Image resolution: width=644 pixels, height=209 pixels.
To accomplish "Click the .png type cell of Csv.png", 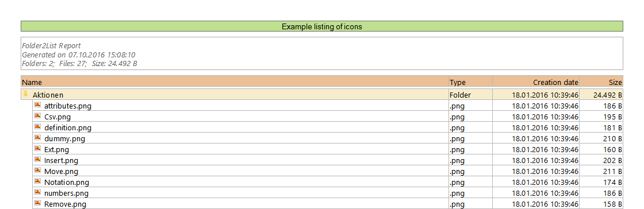I will click(470, 117).
